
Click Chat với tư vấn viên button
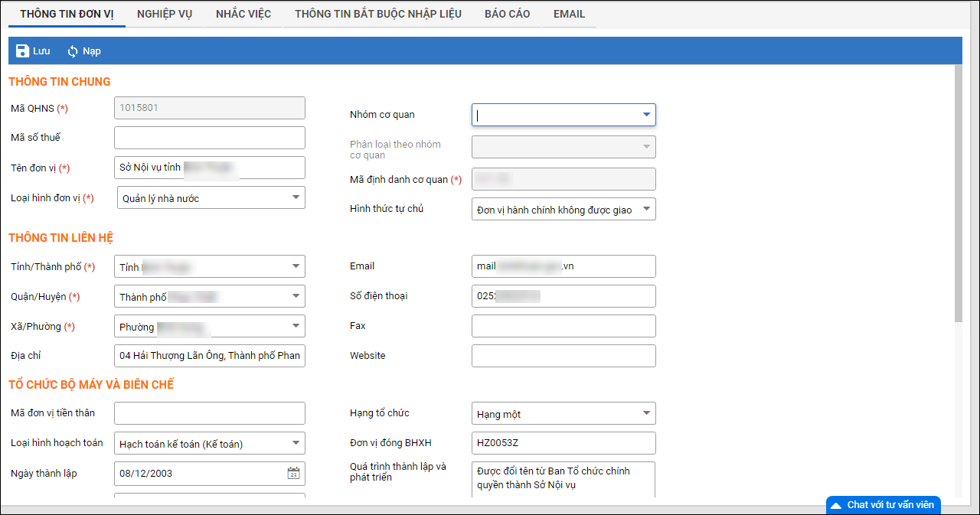point(890,505)
